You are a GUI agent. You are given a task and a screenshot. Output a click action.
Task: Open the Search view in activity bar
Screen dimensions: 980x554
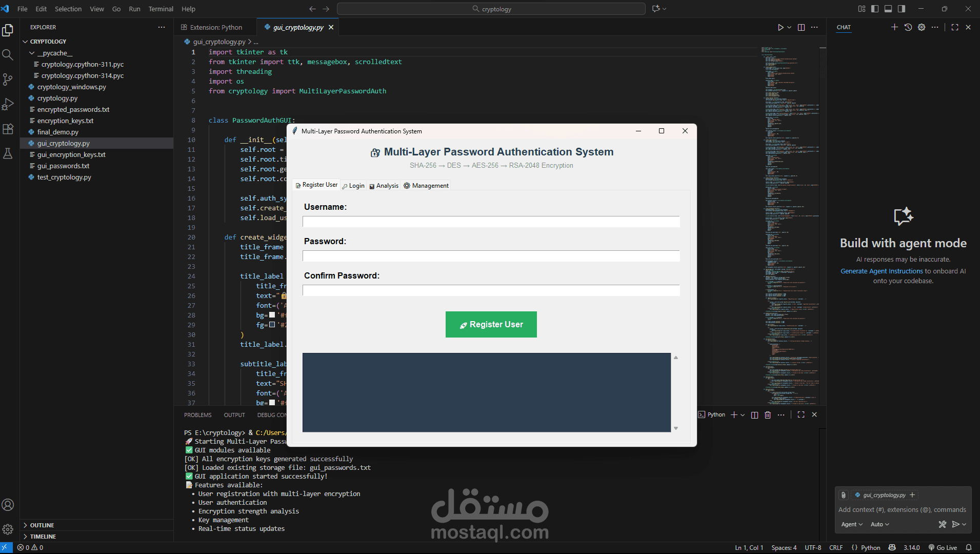click(8, 54)
